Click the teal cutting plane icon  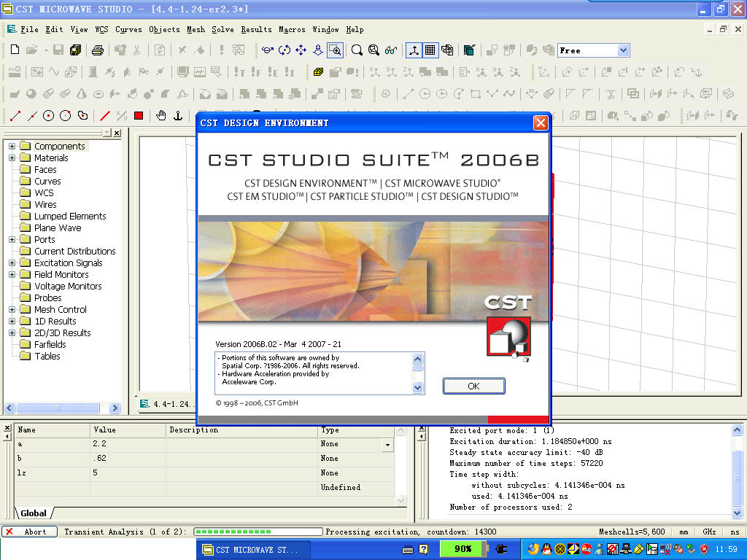point(469,50)
